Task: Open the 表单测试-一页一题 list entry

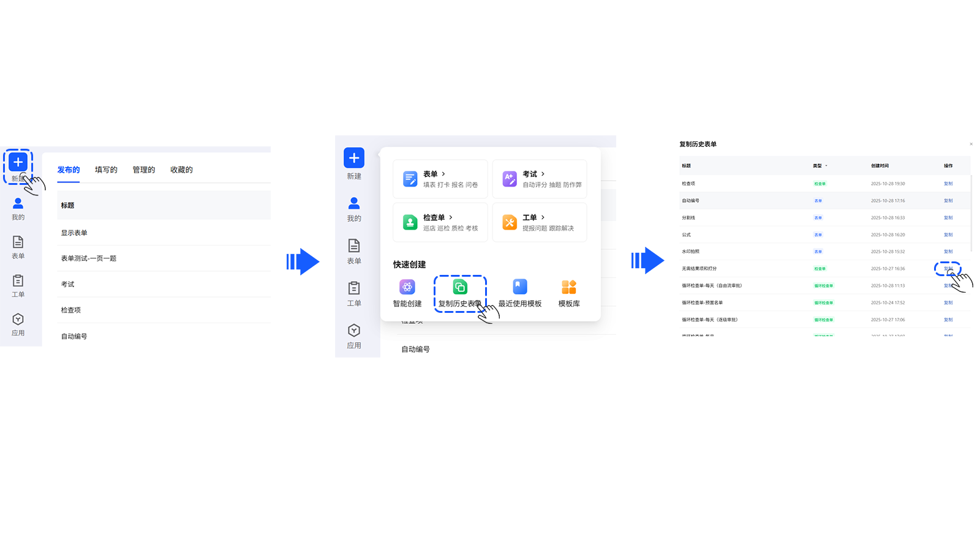Action: tap(89, 258)
